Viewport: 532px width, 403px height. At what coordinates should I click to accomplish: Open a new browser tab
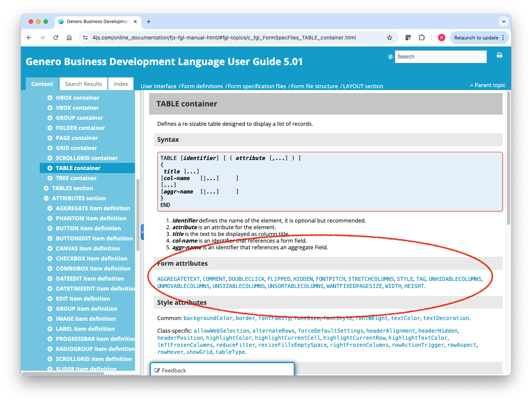tap(149, 22)
